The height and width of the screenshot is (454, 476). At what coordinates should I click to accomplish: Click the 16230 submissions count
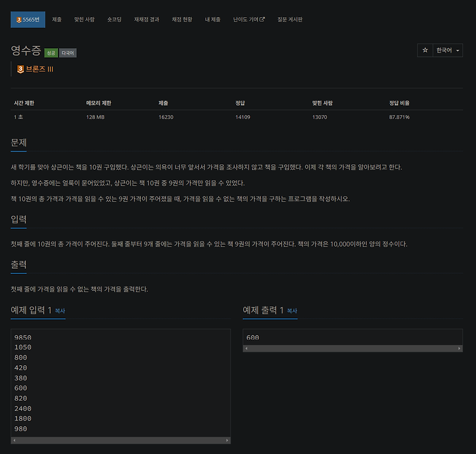[166, 117]
